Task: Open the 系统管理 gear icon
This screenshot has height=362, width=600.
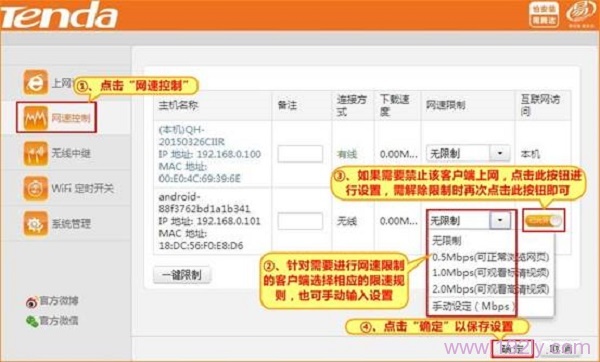Action: 36,223
